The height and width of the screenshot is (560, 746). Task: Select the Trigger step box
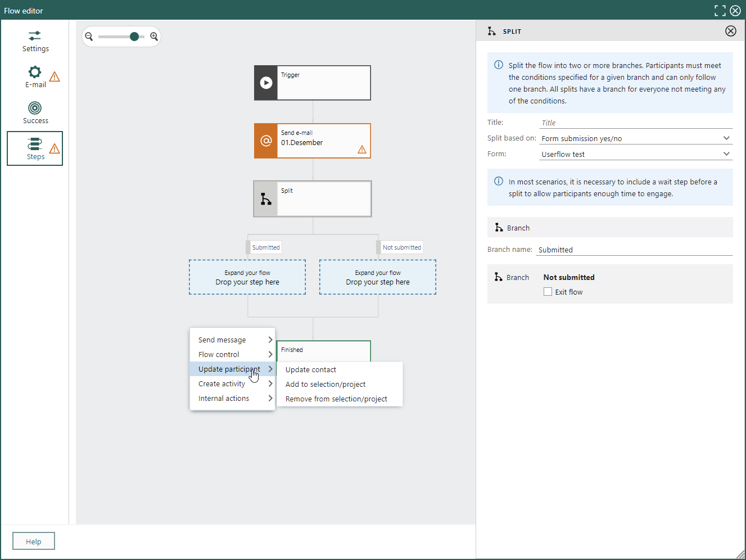[313, 83]
